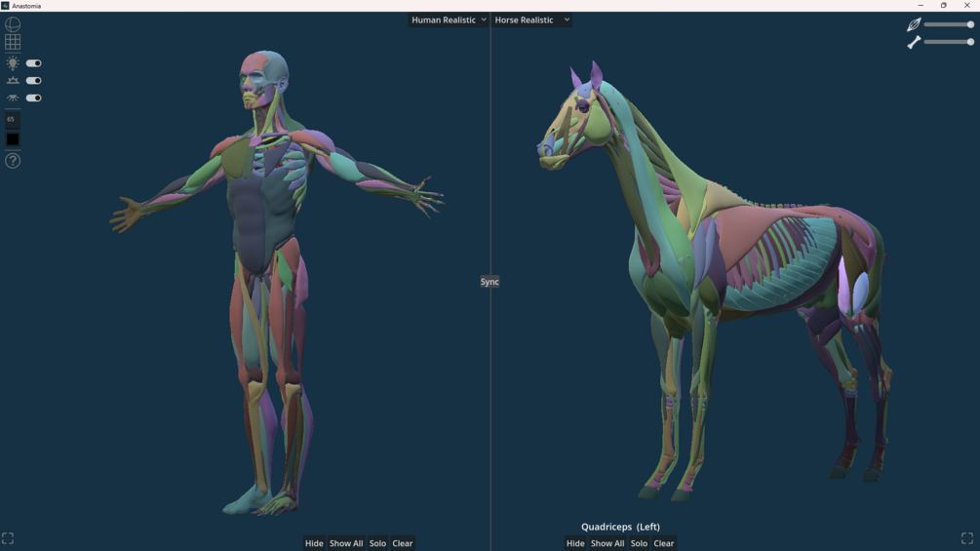The width and height of the screenshot is (980, 551).
Task: Click the grid layout icon
Action: (13, 42)
